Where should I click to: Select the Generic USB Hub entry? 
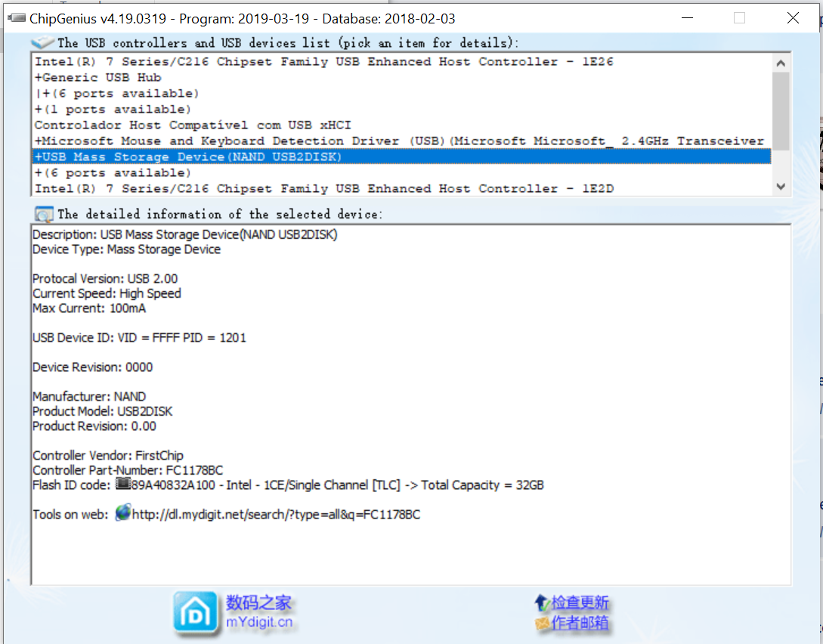pyautogui.click(x=401, y=78)
